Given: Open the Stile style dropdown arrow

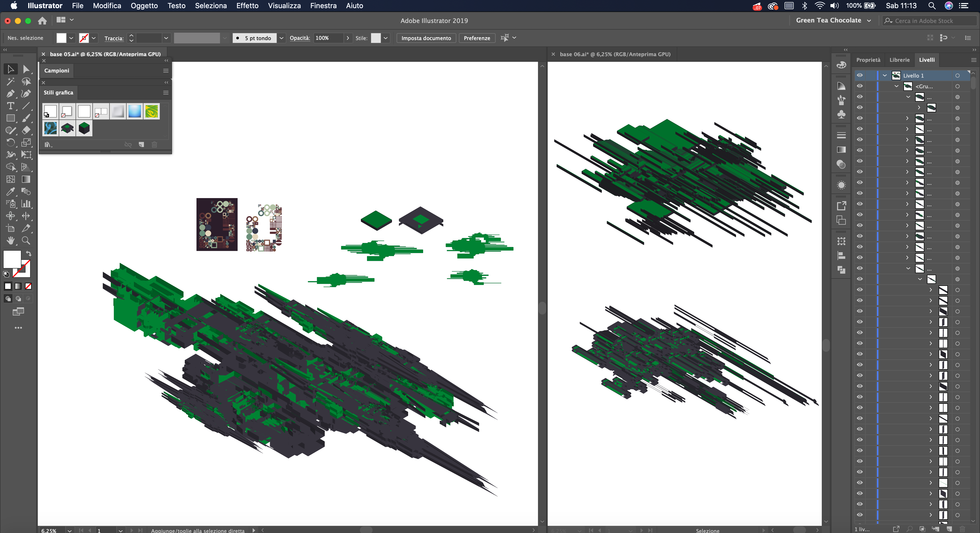Looking at the screenshot, I should 385,38.
